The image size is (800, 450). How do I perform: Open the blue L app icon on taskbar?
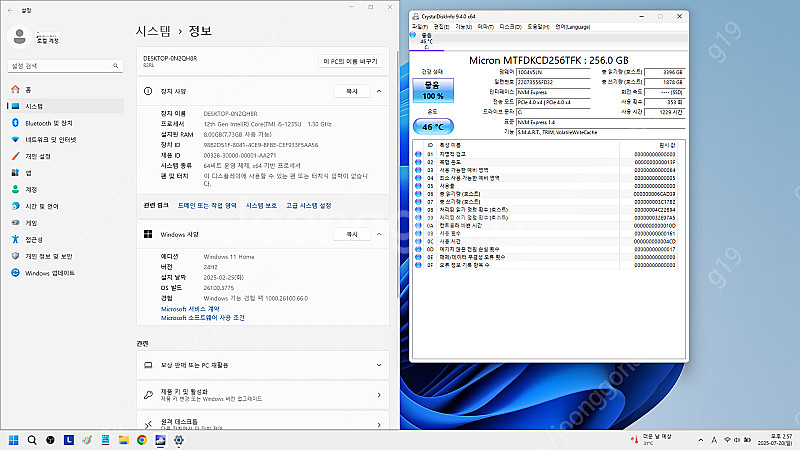68,440
